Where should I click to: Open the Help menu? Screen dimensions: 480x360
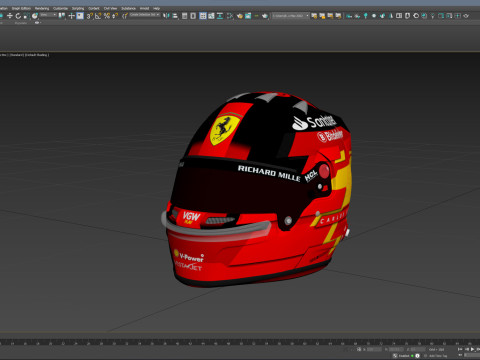coord(156,8)
